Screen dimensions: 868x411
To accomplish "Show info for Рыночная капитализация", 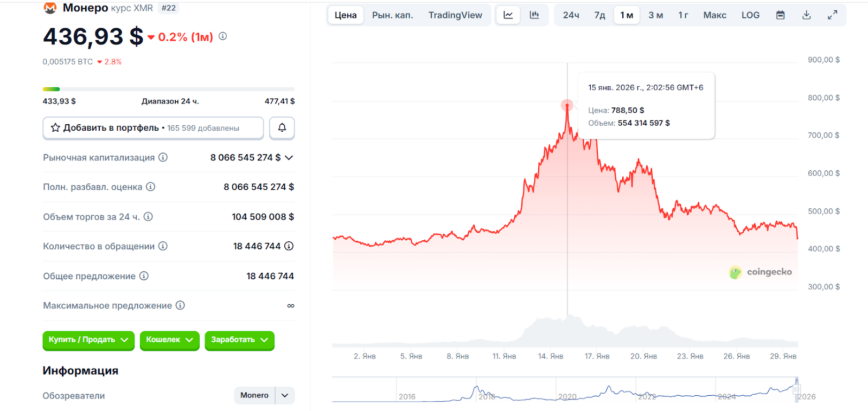I will pos(163,157).
